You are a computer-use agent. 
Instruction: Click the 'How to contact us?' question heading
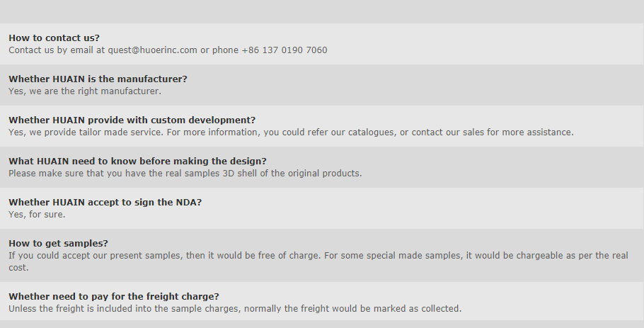coord(54,38)
